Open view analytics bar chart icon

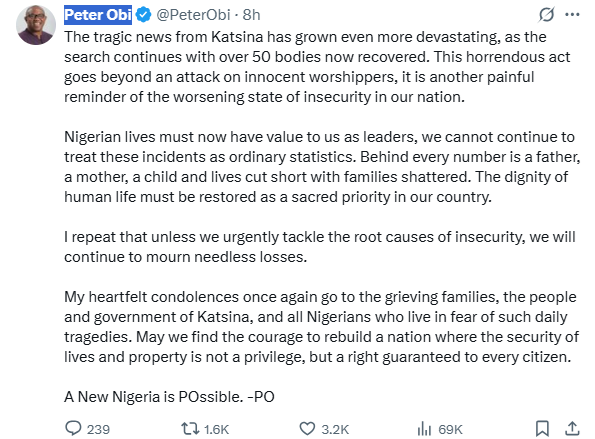pos(424,429)
